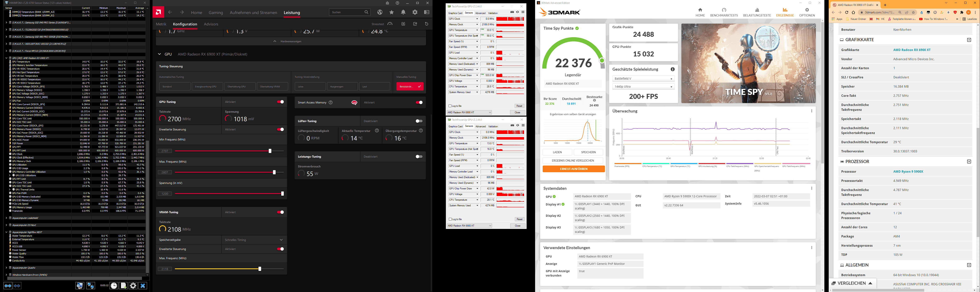Open AMD Ryzen 9 5900X link
Viewport: 980px width, 292px height.
[x=908, y=172]
